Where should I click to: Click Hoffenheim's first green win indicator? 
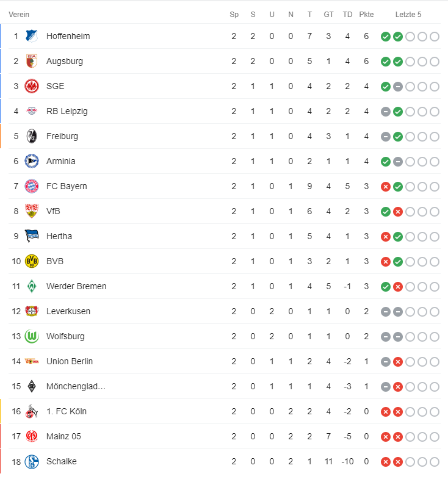386,37
